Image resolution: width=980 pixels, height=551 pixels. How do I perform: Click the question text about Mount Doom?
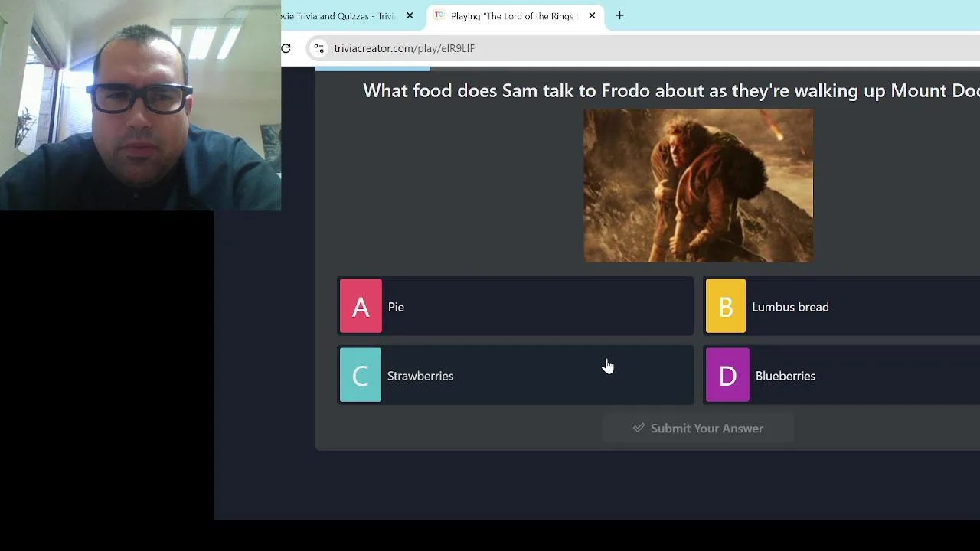[x=671, y=91]
